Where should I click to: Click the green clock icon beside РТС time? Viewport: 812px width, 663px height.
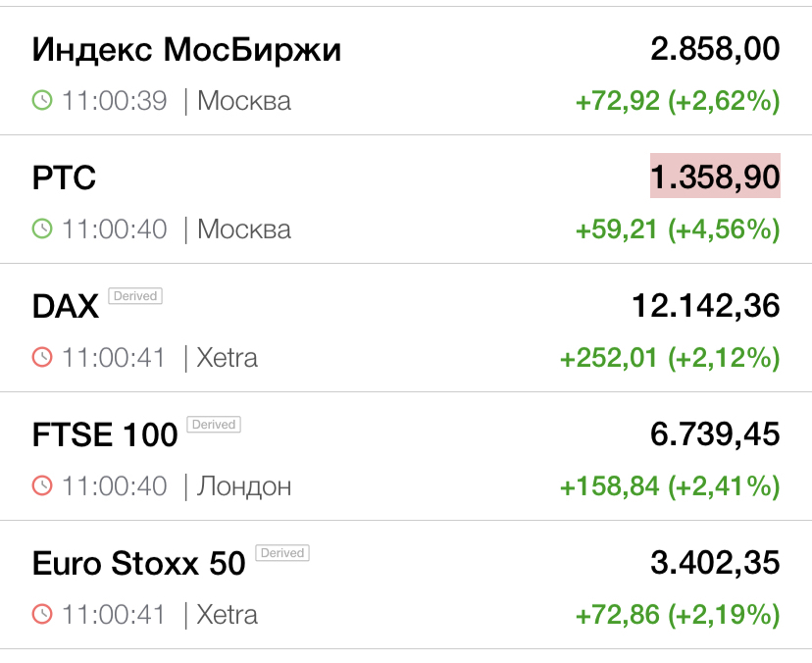(42, 229)
